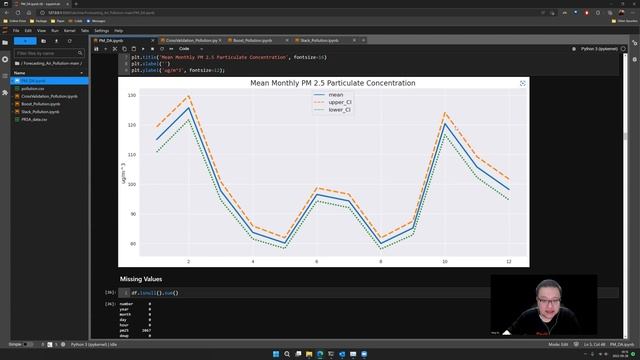Open the Property Inspector gears icon
Screen dimensions: 640x360
tap(635, 42)
